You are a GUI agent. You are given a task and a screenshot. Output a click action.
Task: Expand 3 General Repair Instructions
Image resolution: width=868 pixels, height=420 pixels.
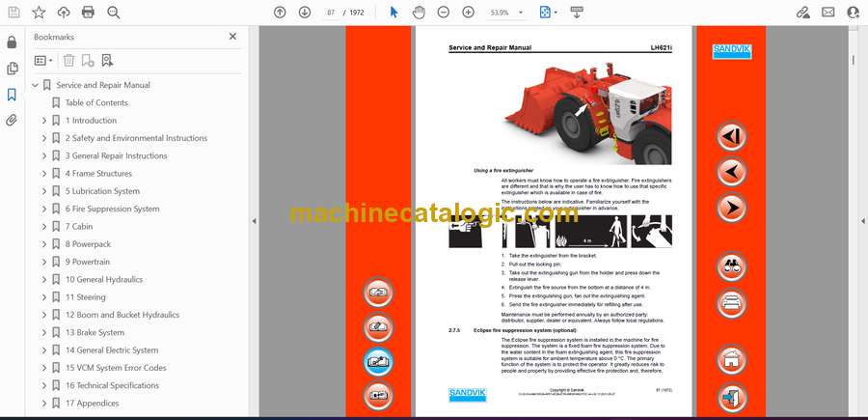[x=44, y=155]
